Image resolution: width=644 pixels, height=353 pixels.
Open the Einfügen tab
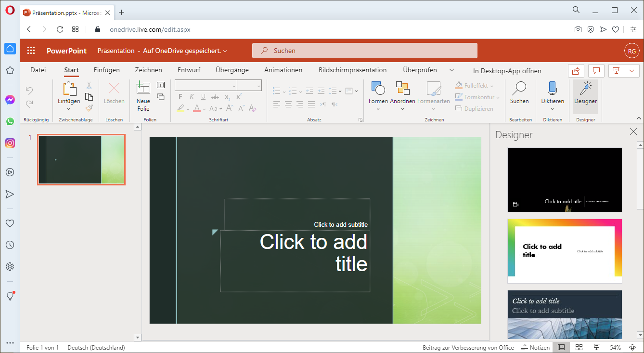click(x=107, y=70)
